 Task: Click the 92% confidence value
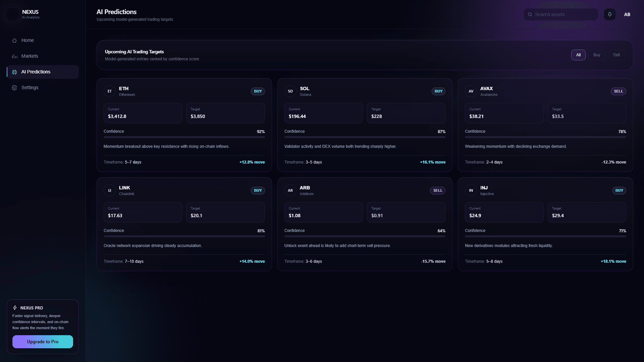click(x=261, y=132)
